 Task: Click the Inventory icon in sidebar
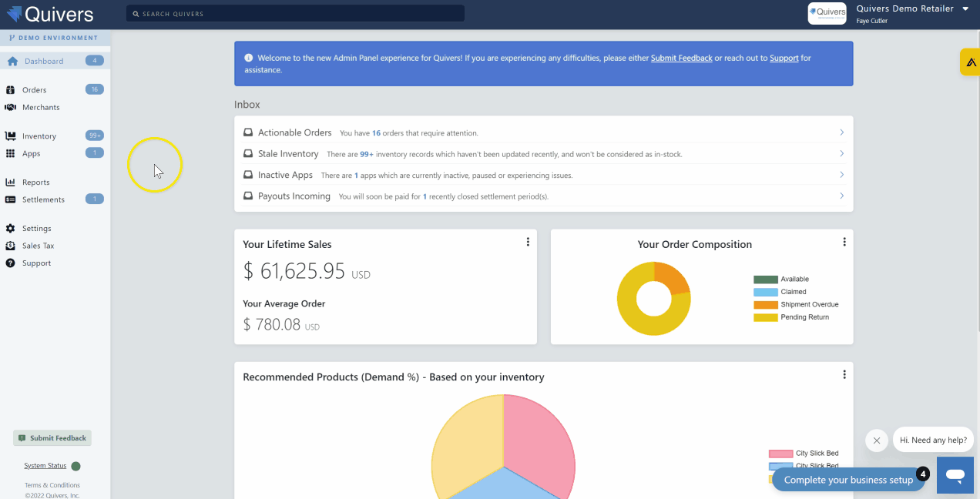[11, 136]
